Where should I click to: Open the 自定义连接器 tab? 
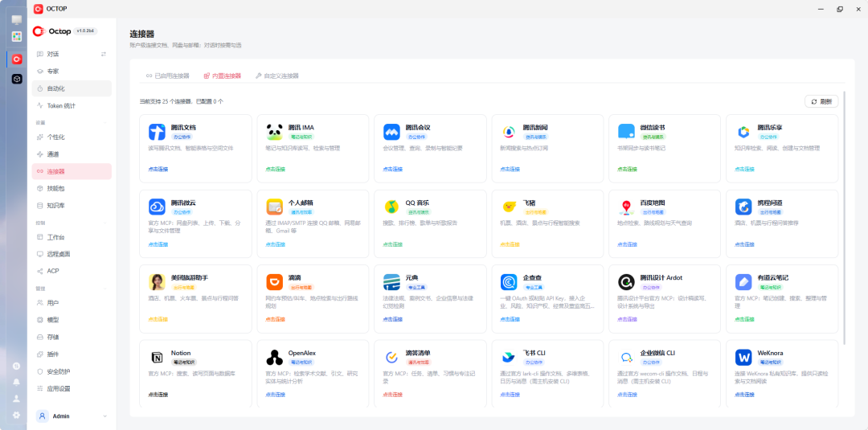(276, 76)
